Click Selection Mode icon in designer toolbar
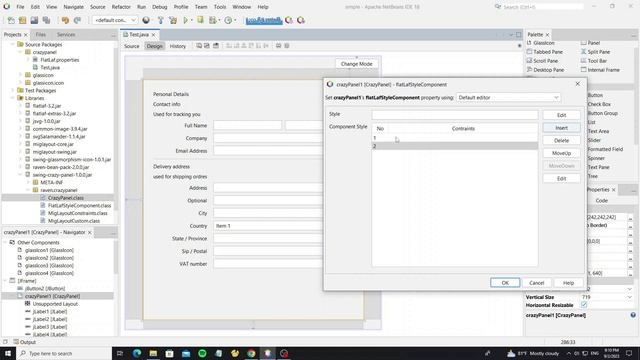The width and height of the screenshot is (640, 360). point(199,46)
